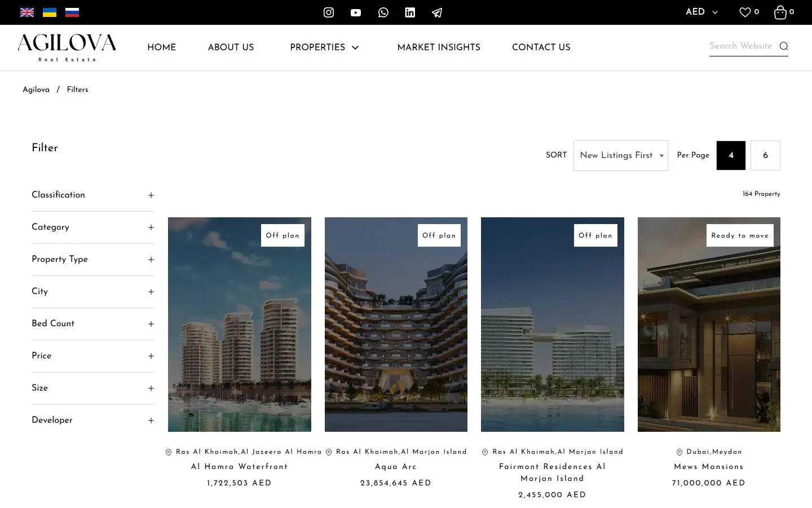Image resolution: width=812 pixels, height=508 pixels.
Task: Open the Al Hamra Waterfront property image
Action: pos(240,325)
